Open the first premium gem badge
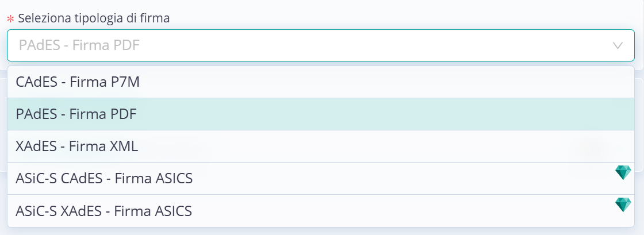Screen dimensions: 644x235 [623, 172]
